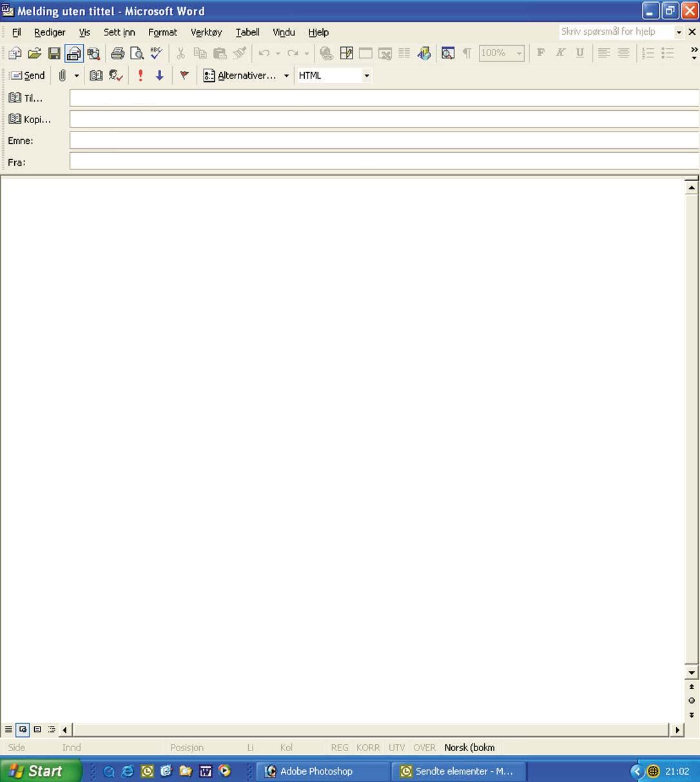The image size is (700, 782).
Task: Open the Redo history dropdown arrow
Action: pyautogui.click(x=307, y=54)
